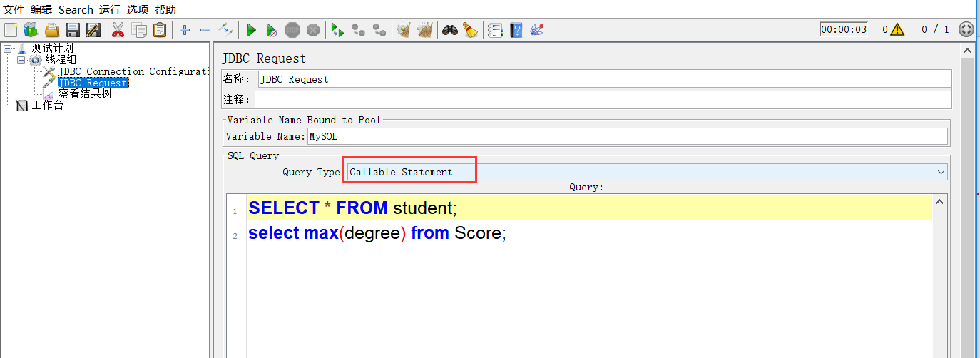This screenshot has width=980, height=358.
Task: Collapse all tree nodes minus icon
Action: pyautogui.click(x=205, y=30)
